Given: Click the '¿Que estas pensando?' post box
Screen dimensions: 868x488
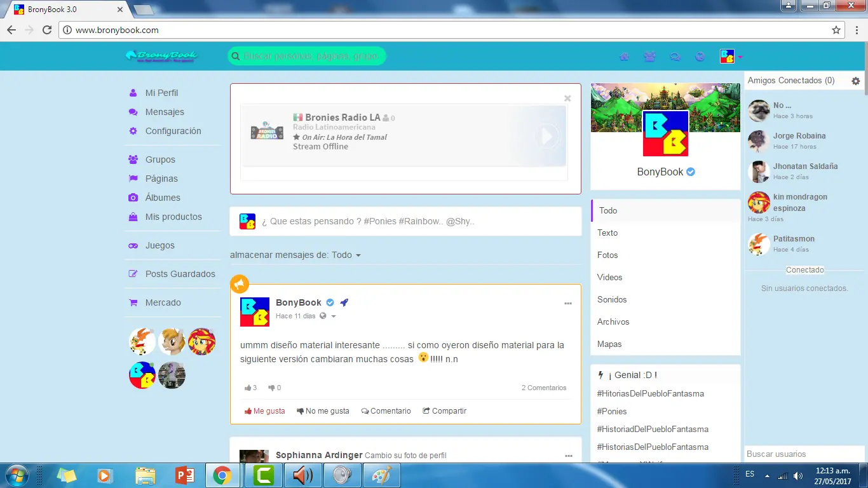Looking at the screenshot, I should 405,221.
